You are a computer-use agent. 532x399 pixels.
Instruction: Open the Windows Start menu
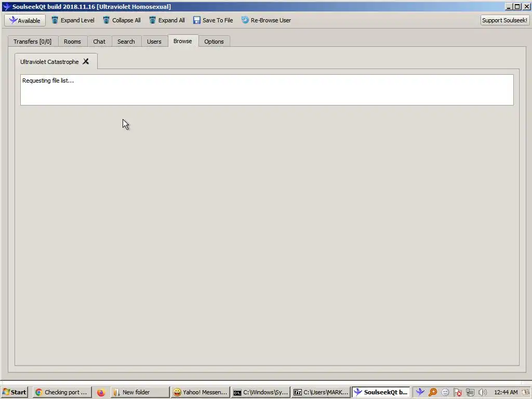pos(14,392)
